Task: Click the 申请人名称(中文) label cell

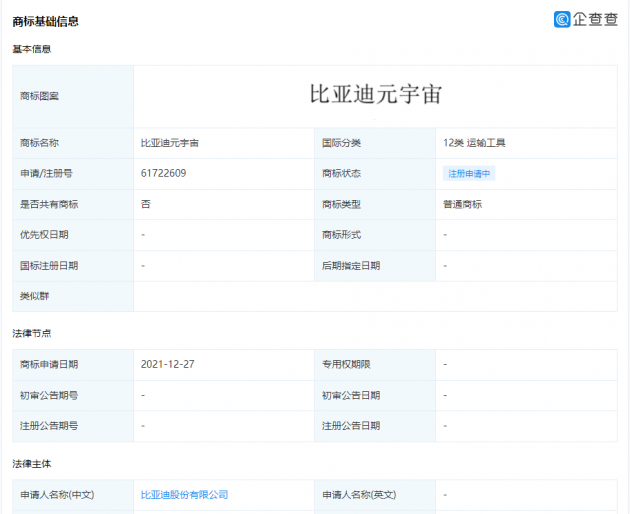Action: [73, 495]
